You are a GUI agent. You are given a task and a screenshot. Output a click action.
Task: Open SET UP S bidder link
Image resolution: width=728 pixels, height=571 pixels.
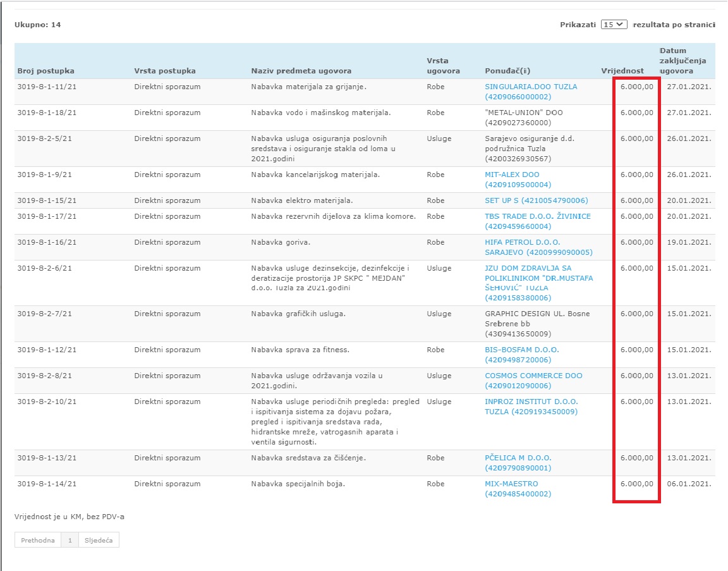click(x=537, y=200)
